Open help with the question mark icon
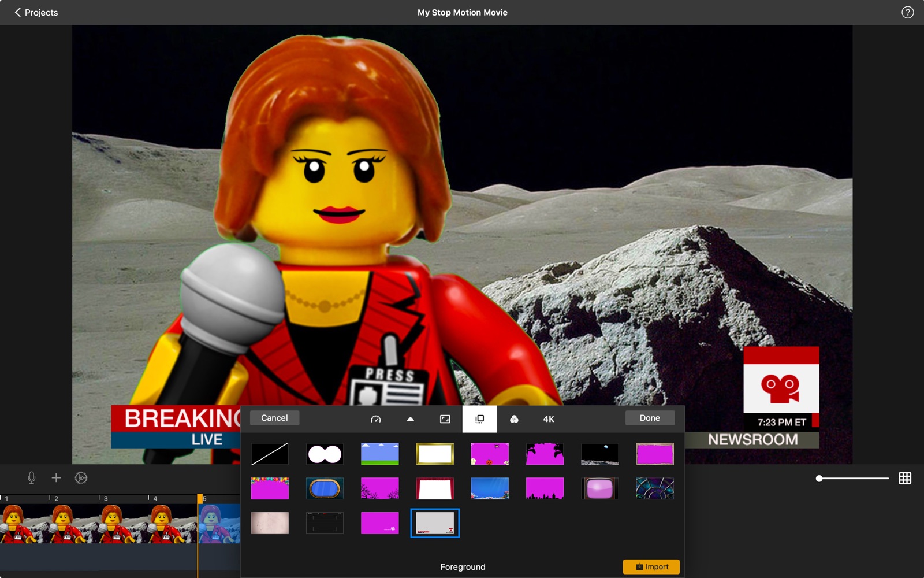The height and width of the screenshot is (578, 924). click(x=907, y=12)
